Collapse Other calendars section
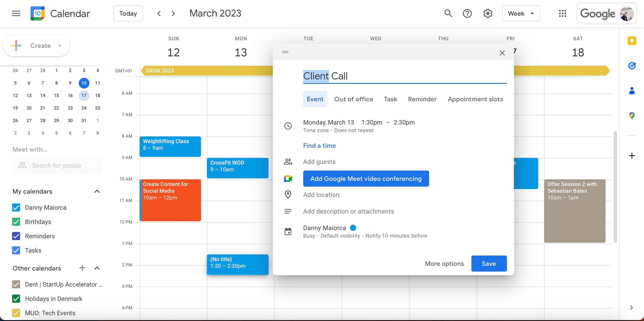 [x=97, y=268]
